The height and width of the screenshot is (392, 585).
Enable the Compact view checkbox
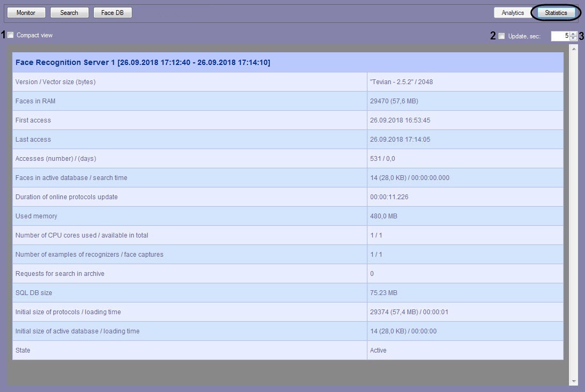pyautogui.click(x=11, y=35)
